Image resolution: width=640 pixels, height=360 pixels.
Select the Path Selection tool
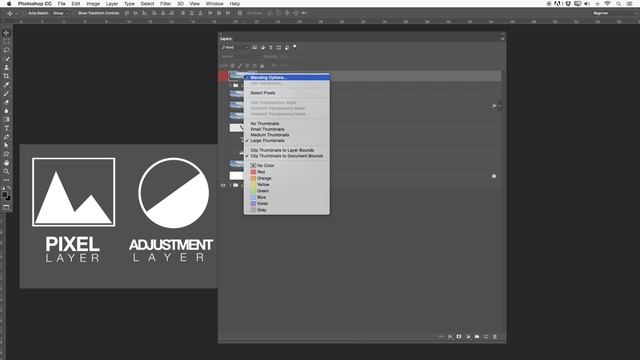point(6,145)
